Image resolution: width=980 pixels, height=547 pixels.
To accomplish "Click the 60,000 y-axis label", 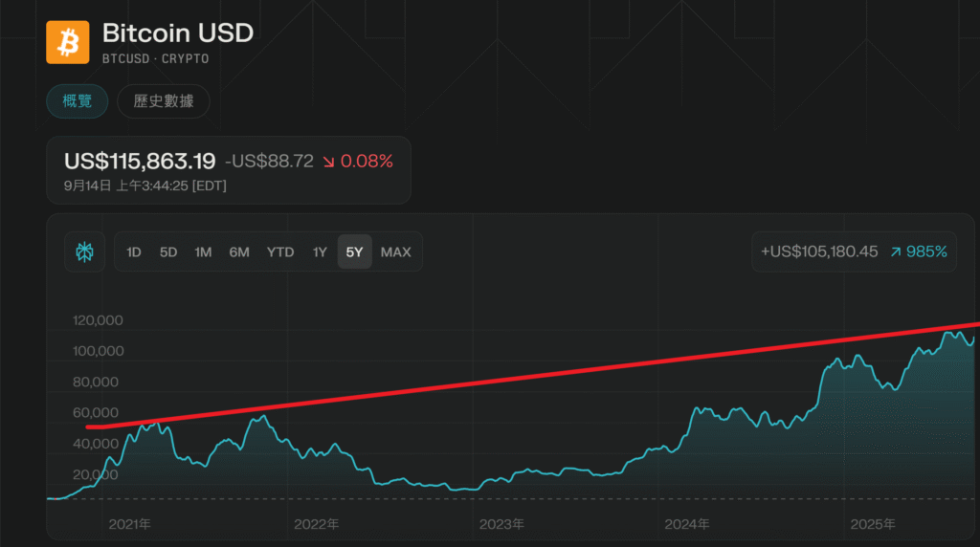I will pos(96,413).
